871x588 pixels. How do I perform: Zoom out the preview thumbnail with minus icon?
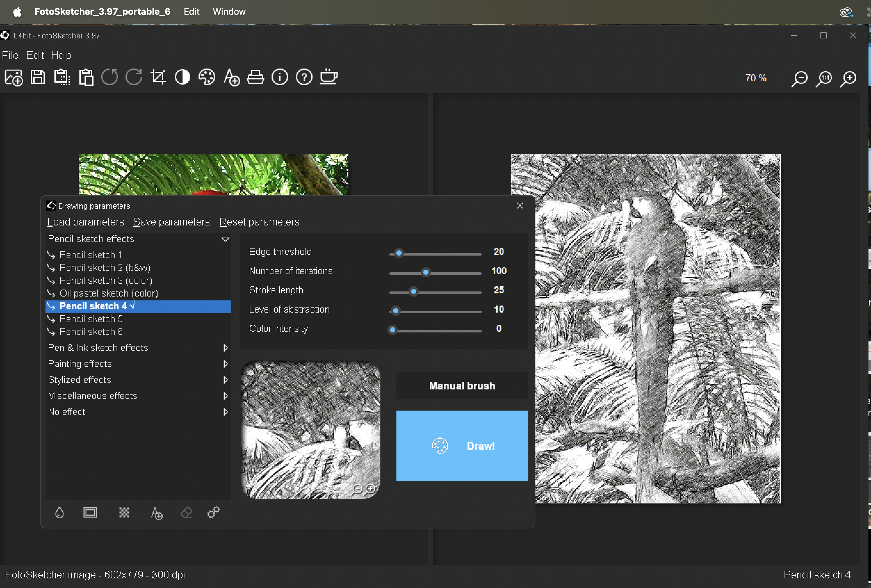(x=358, y=489)
